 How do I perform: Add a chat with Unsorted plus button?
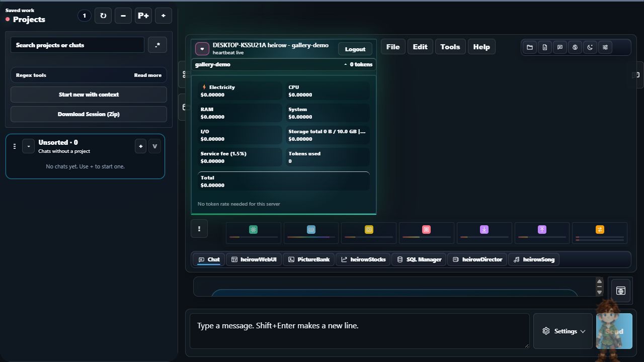pyautogui.click(x=140, y=146)
